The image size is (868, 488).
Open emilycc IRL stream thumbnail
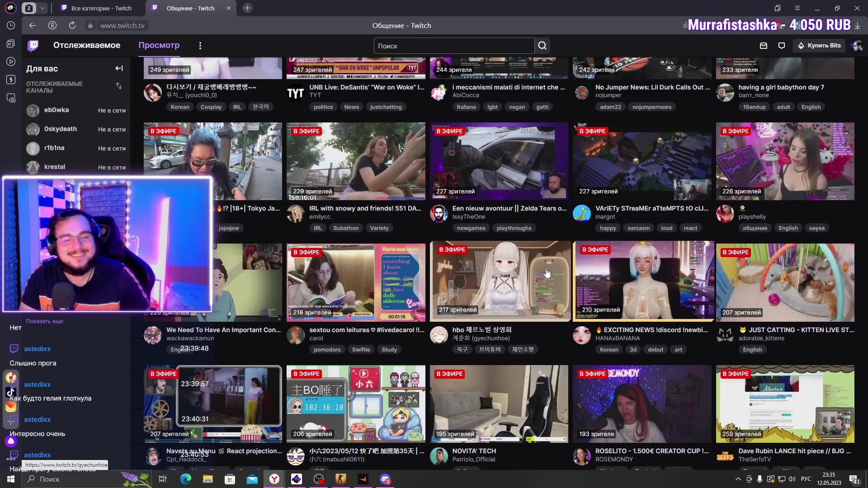356,161
